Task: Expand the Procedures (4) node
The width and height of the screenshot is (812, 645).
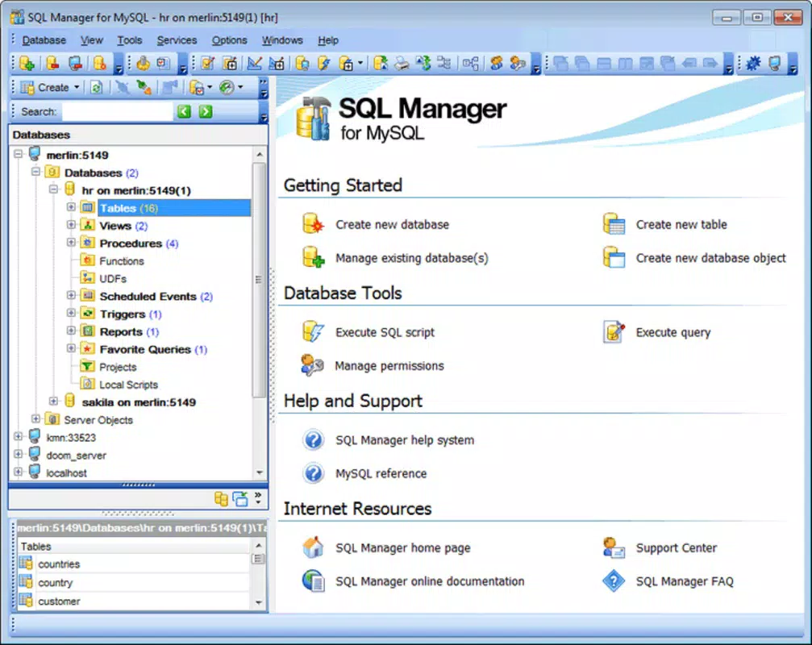Action: pos(72,242)
